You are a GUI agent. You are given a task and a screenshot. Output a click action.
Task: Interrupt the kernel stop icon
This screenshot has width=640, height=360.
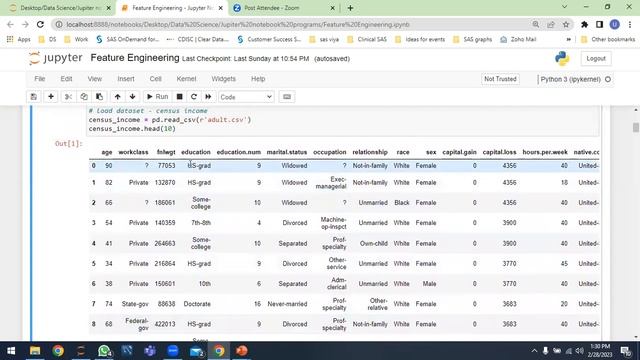pos(179,97)
